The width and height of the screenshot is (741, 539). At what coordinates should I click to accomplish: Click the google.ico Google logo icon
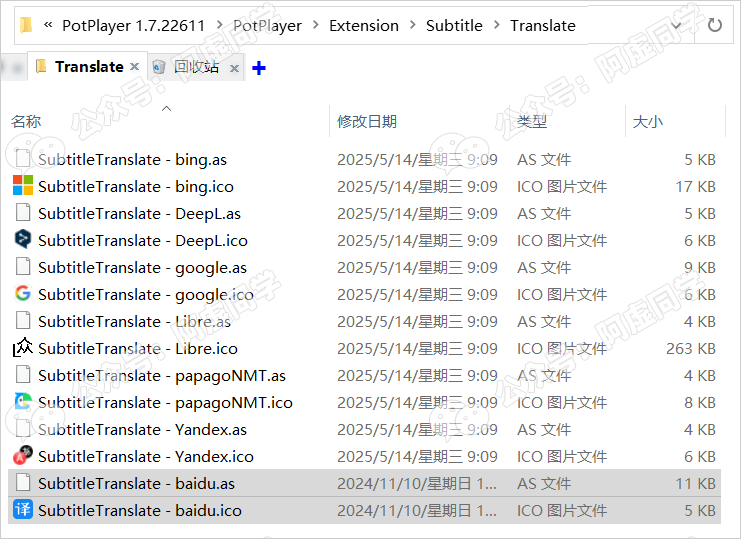[22, 294]
